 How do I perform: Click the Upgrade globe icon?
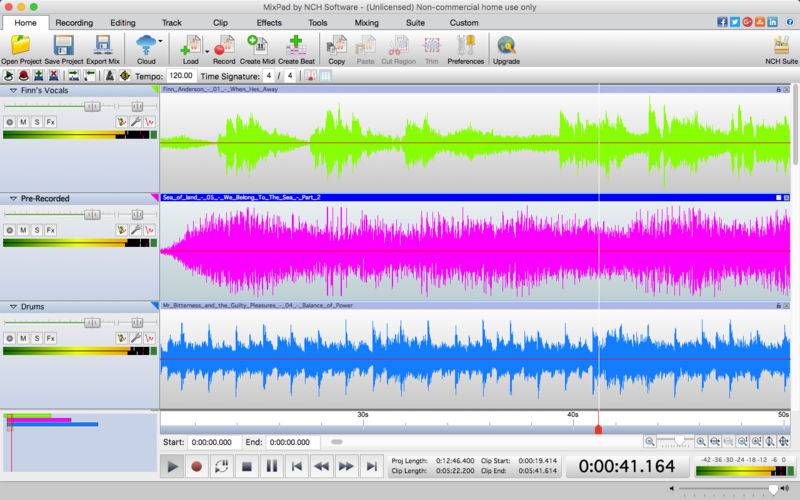pyautogui.click(x=506, y=46)
